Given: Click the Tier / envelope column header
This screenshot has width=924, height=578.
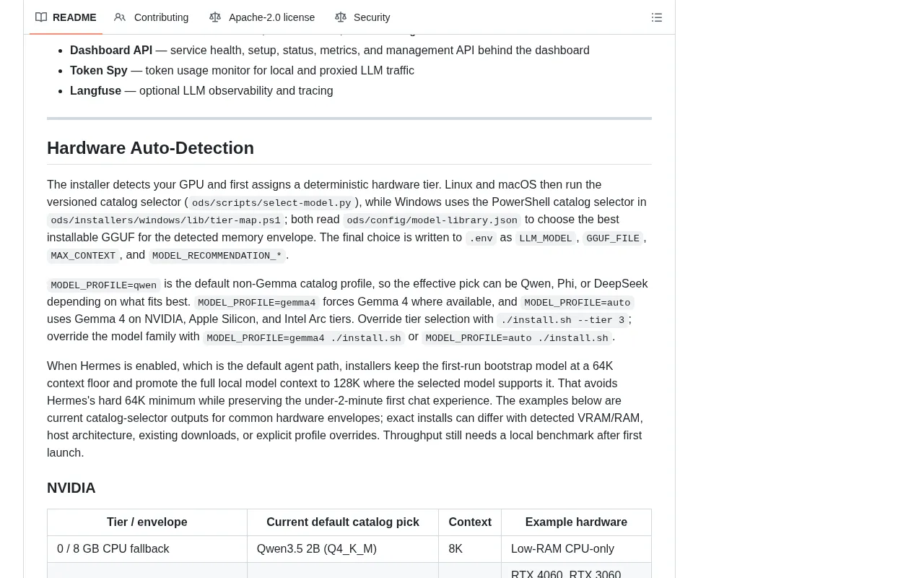Looking at the screenshot, I should click(147, 522).
